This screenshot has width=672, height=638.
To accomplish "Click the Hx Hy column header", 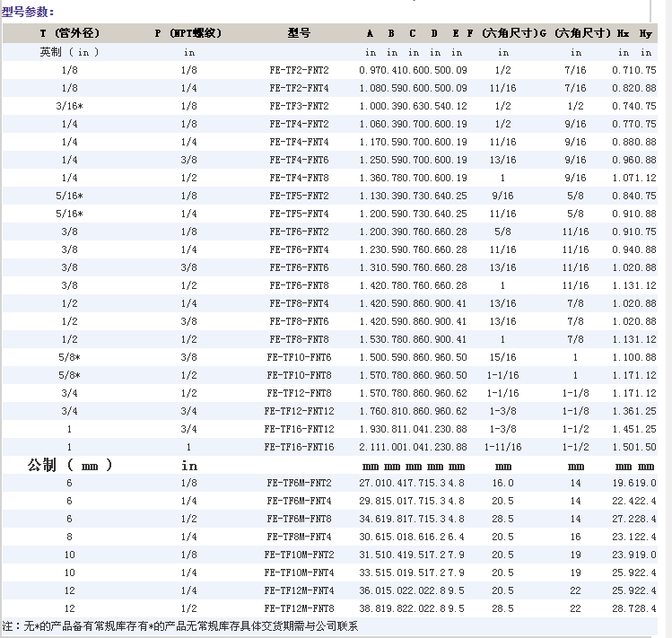I will [x=634, y=33].
